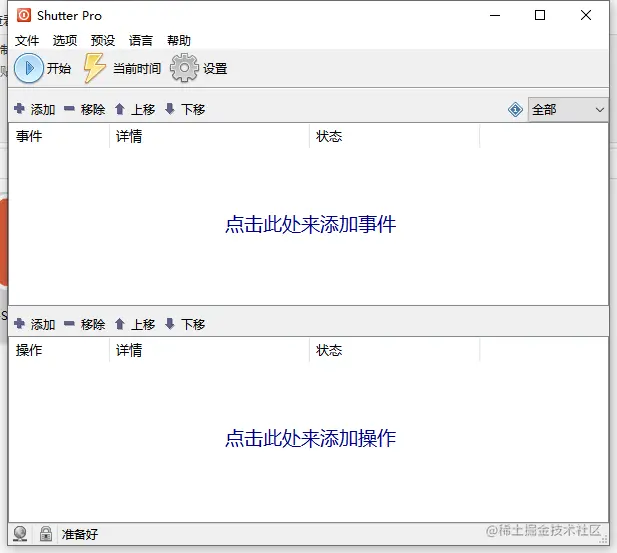Viewport: 617px width, 553px height.
Task: Click 点击此处来添加事件 link
Action: [x=310, y=224]
